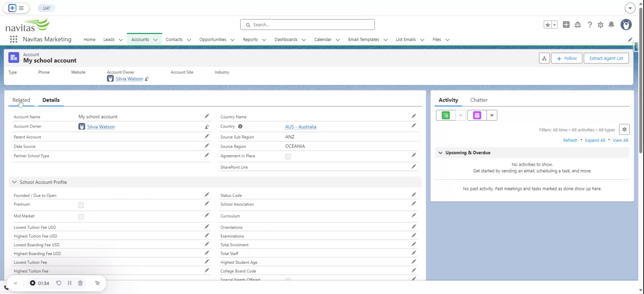The image size is (644, 294).
Task: Collapse the Upcoming & Overdue section
Action: click(x=440, y=153)
